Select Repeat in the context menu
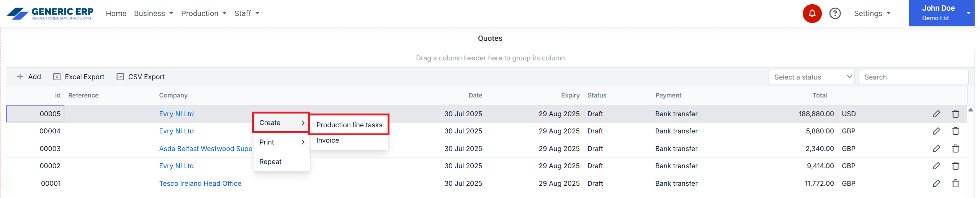Image resolution: width=980 pixels, height=198 pixels. (270, 162)
